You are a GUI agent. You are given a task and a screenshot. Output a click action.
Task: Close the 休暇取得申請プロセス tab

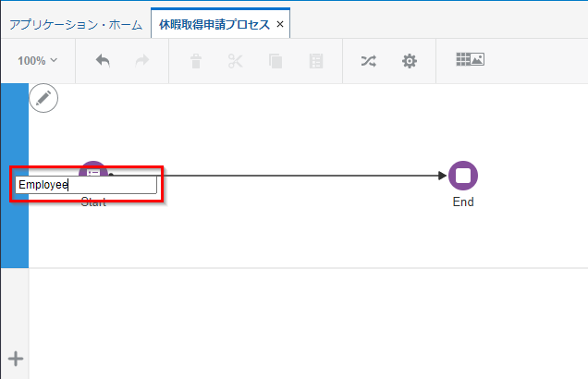pos(280,24)
